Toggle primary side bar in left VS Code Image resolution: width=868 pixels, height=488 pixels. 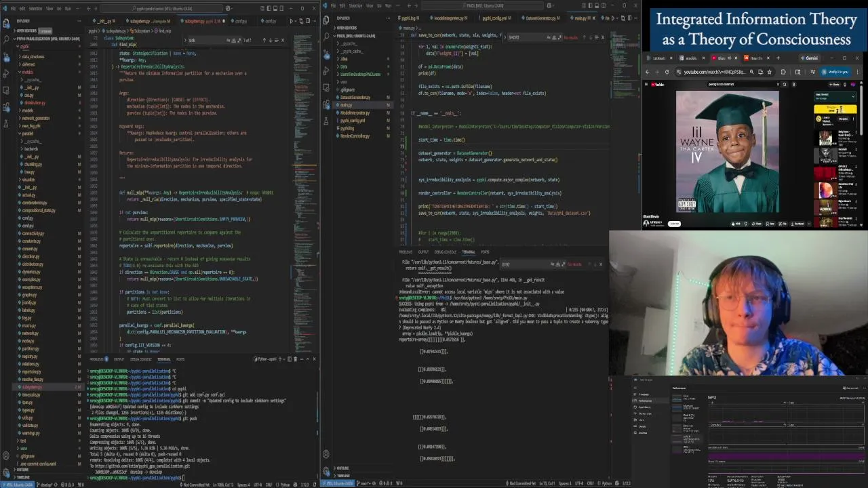coord(269,8)
